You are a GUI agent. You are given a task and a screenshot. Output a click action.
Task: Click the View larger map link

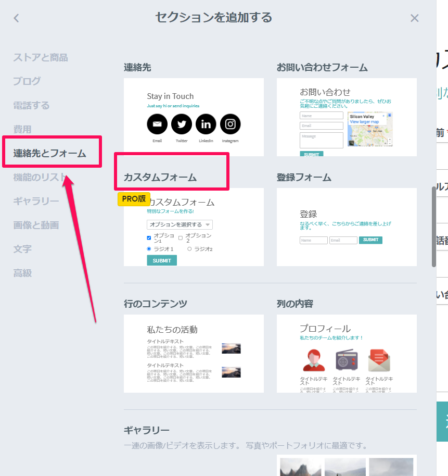[x=364, y=122]
